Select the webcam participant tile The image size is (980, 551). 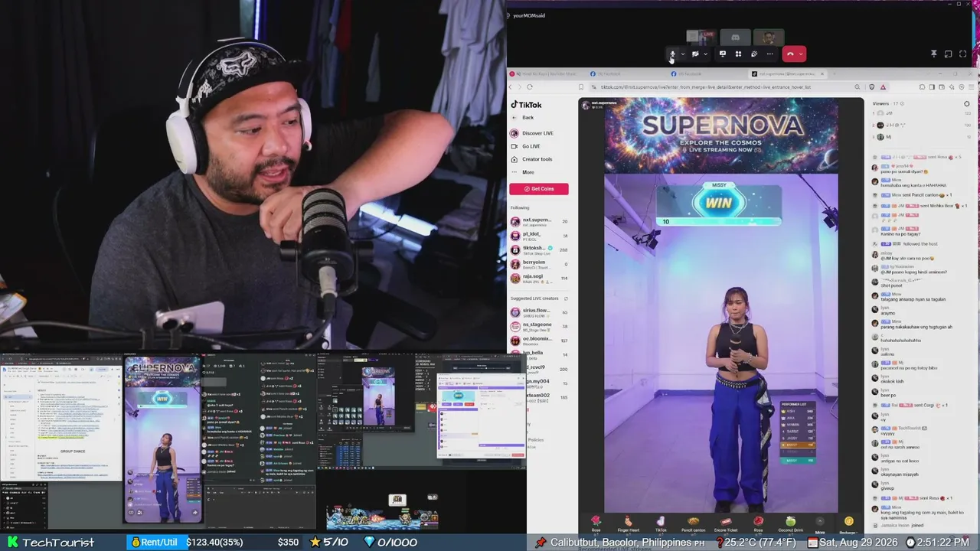click(x=769, y=37)
